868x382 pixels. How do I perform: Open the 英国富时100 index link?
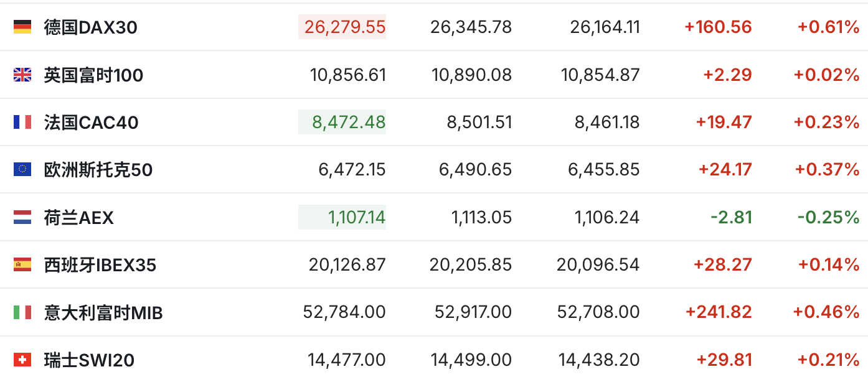(93, 75)
